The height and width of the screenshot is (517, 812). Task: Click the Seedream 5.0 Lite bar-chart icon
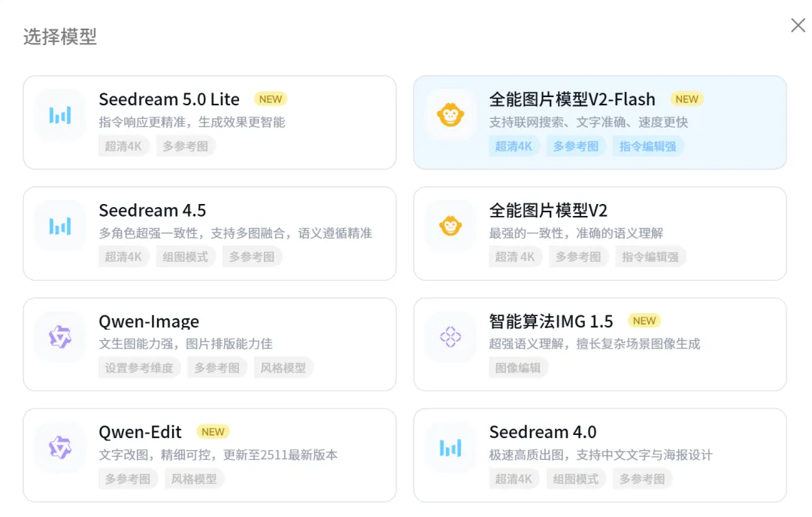[x=60, y=114]
